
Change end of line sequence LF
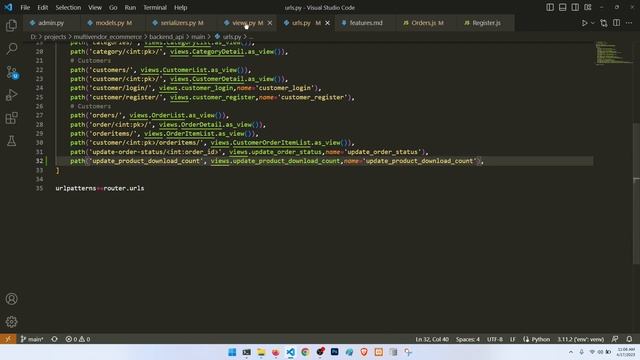coord(513,339)
